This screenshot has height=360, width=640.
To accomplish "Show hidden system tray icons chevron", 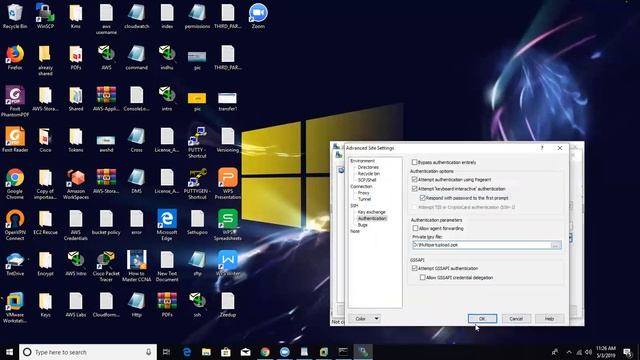I will (x=569, y=352).
